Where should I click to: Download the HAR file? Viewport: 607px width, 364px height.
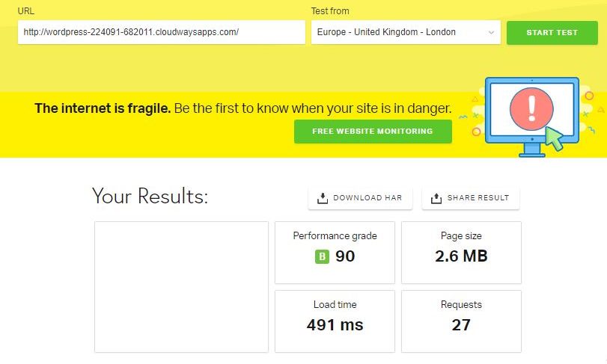pyautogui.click(x=360, y=198)
